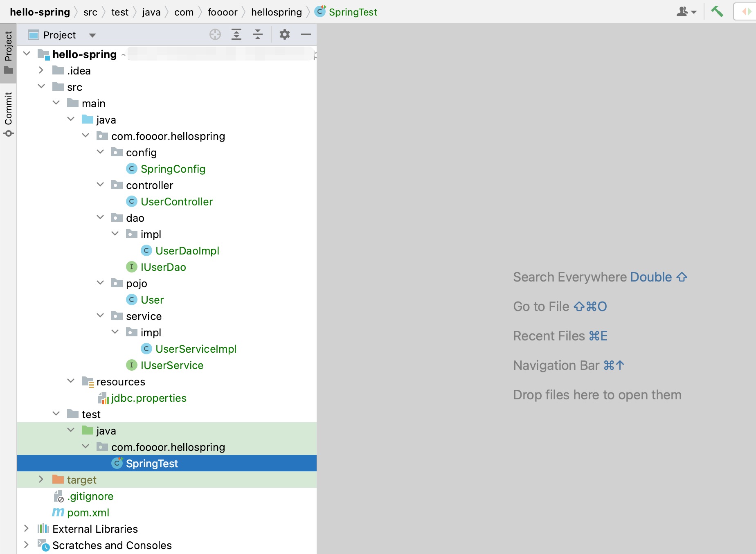This screenshot has height=554, width=756.
Task: Hide the Project panel with minus icon
Action: coord(306,35)
